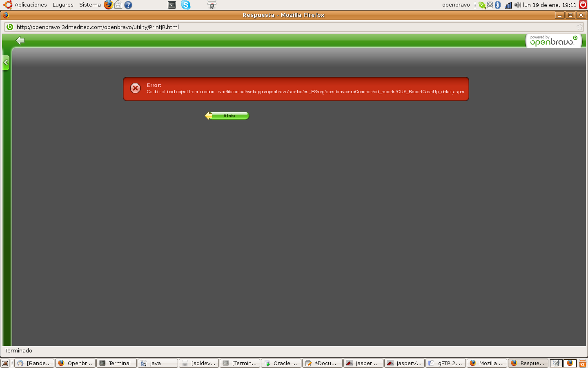The image size is (588, 368).
Task: Switch to the Terminal taskbar window
Action: tap(116, 363)
